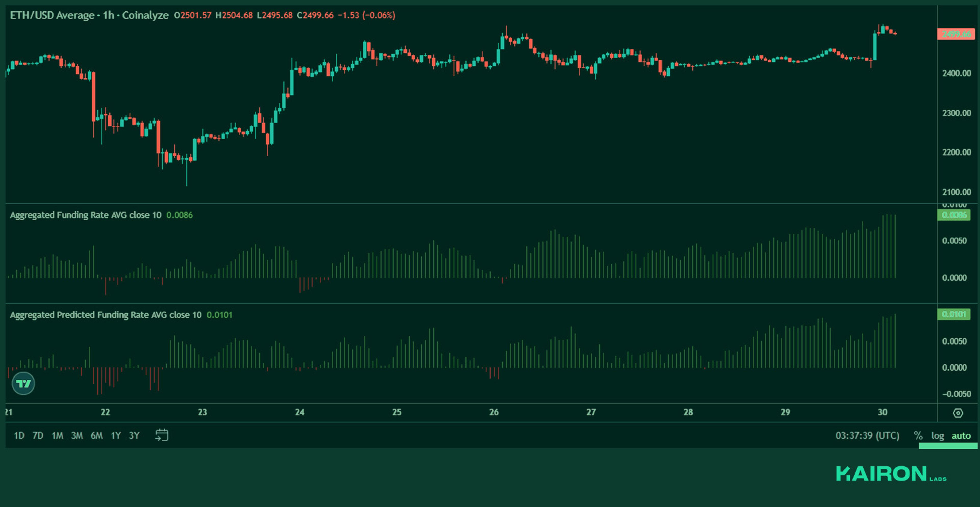The width and height of the screenshot is (980, 507).
Task: Click the -0.0050 predicted rate axis label
Action: (x=957, y=394)
